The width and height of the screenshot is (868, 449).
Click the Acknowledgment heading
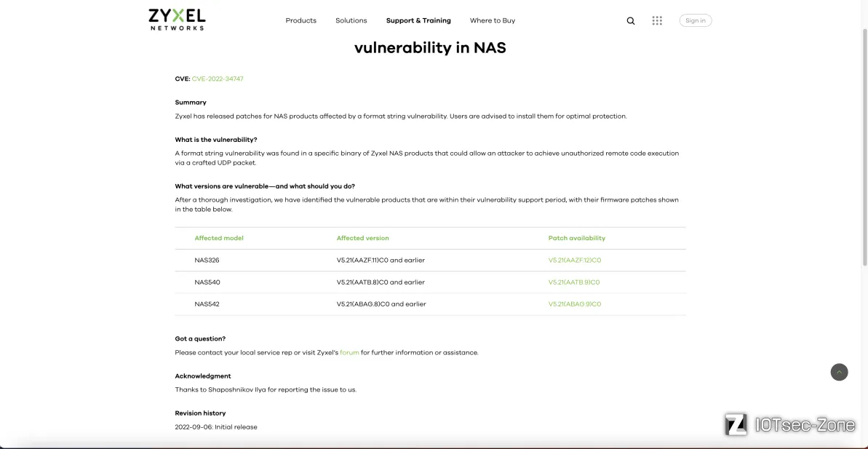coord(202,376)
